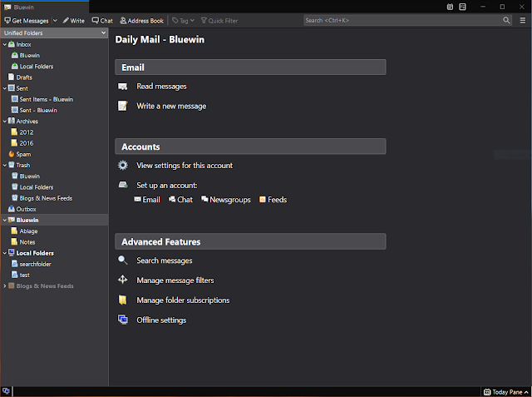Select the Spam folder

tap(23, 154)
